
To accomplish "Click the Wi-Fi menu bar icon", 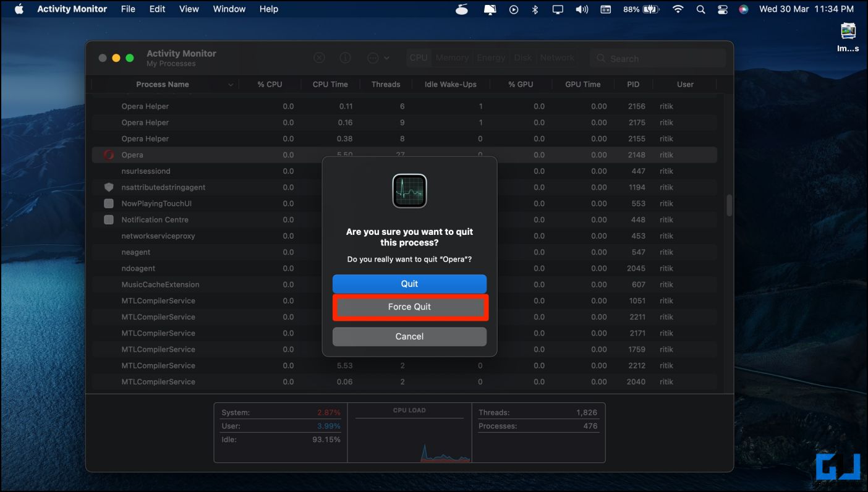I will coord(678,9).
